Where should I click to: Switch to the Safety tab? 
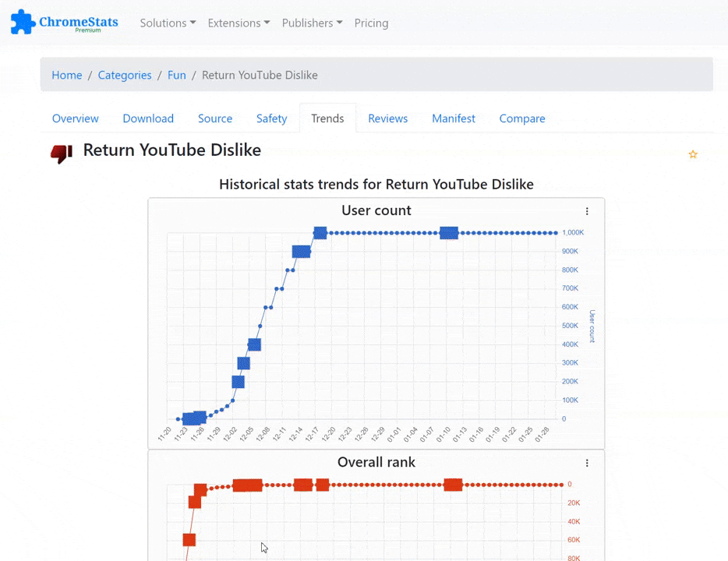tap(271, 118)
